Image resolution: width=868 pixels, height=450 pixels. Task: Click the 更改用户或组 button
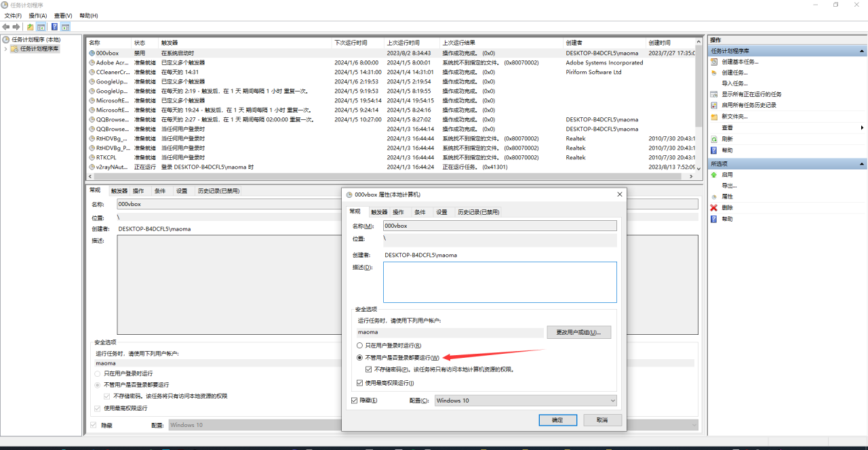578,332
